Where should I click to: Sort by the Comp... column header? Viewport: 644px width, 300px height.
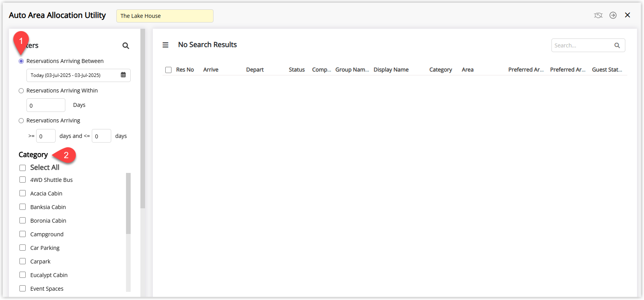322,70
